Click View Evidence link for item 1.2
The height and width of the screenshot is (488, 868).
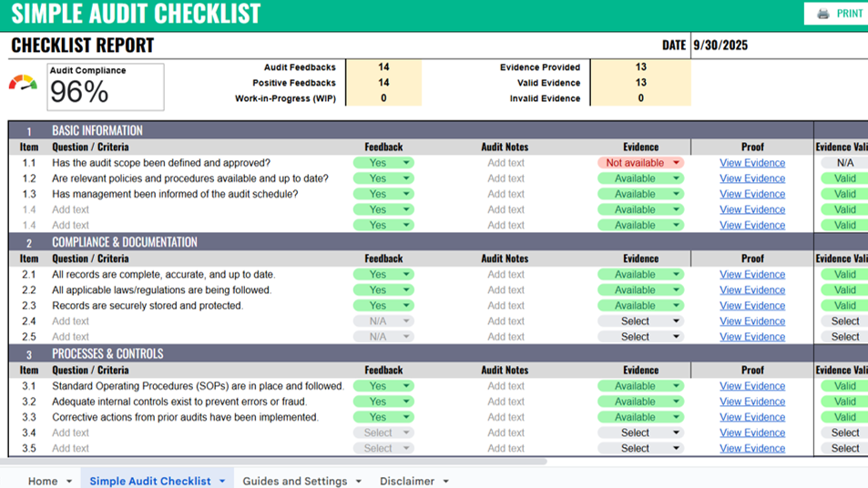click(x=751, y=178)
